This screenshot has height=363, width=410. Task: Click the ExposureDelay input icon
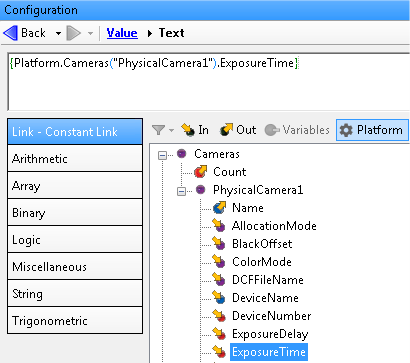[x=219, y=334]
